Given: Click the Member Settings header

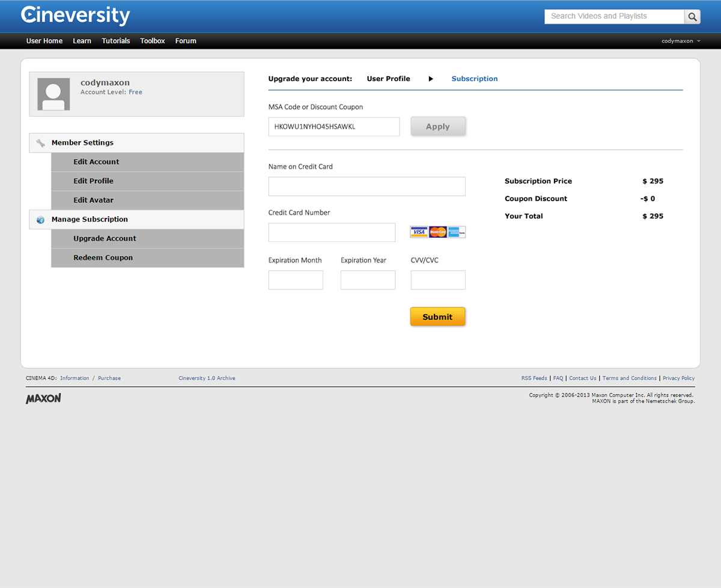Looking at the screenshot, I should (x=137, y=143).
